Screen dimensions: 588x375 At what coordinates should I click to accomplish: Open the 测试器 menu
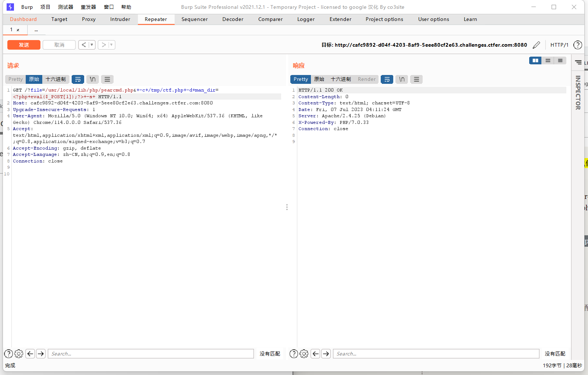click(x=65, y=7)
